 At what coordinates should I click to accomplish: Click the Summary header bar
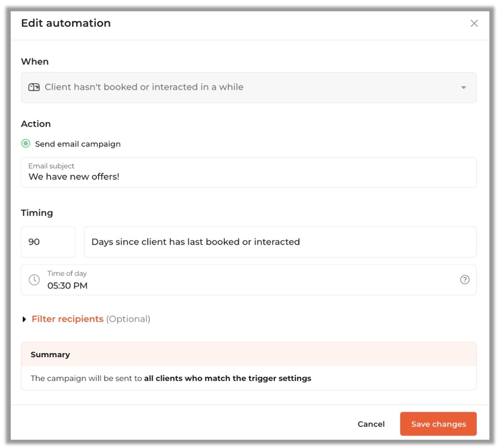pyautogui.click(x=249, y=354)
